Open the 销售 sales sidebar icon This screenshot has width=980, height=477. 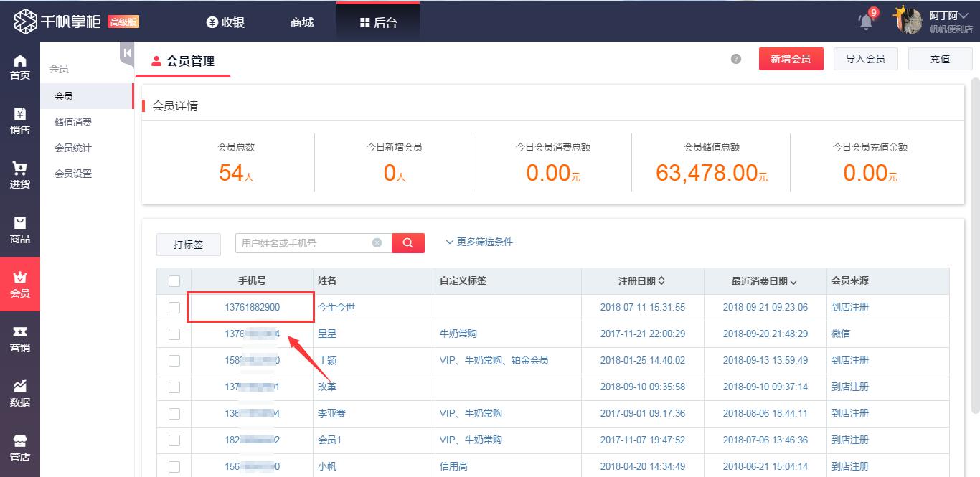pyautogui.click(x=20, y=121)
